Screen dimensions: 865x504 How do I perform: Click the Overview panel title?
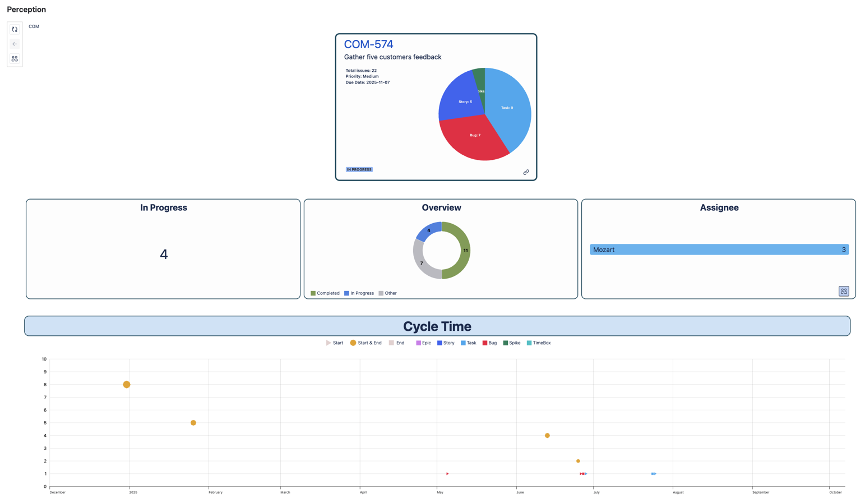click(x=441, y=207)
